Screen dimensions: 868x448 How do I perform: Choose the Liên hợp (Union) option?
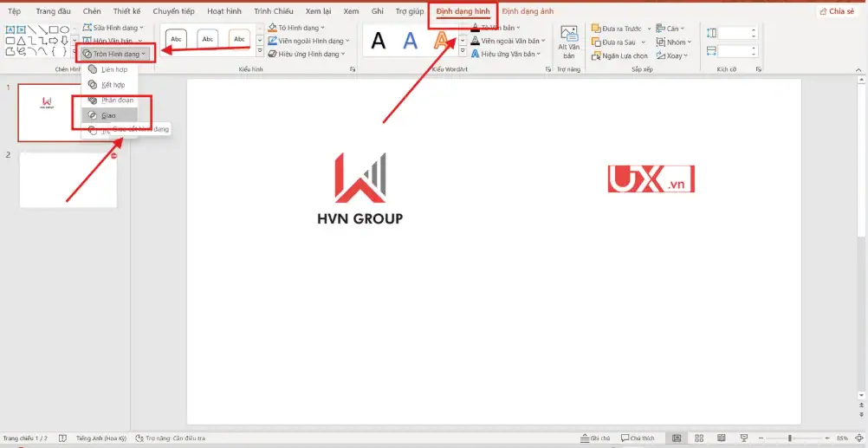click(x=109, y=70)
